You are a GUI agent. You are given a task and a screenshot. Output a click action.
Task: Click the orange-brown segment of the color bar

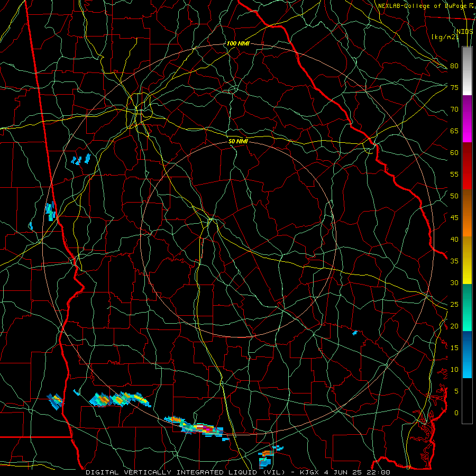(x=467, y=213)
